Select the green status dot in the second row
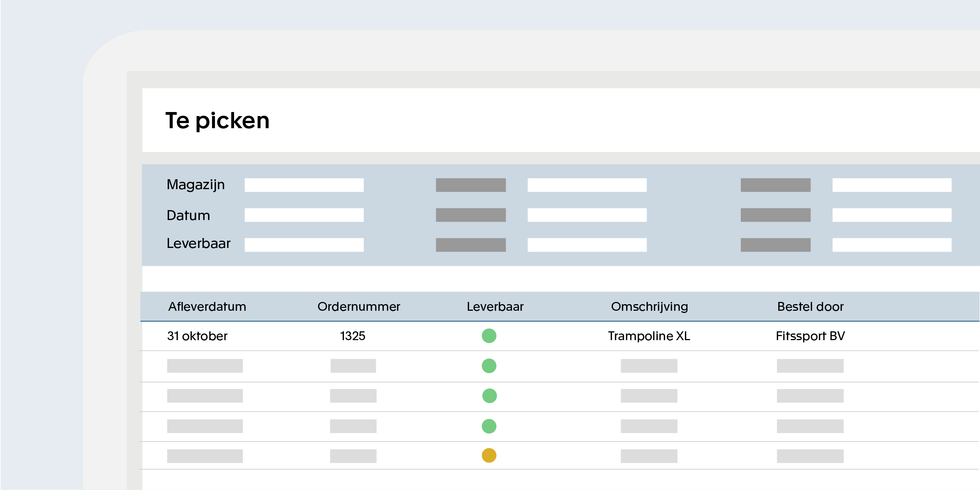980x490 pixels. click(x=489, y=366)
